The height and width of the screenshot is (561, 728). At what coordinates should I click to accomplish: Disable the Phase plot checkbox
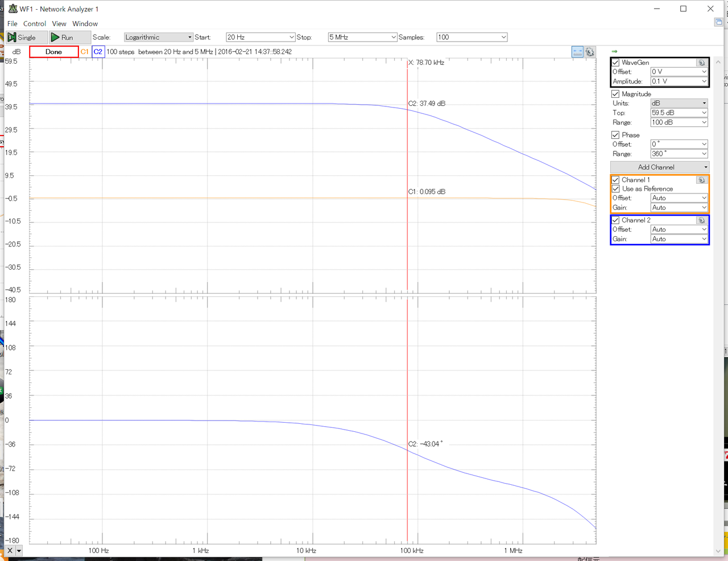pos(615,135)
